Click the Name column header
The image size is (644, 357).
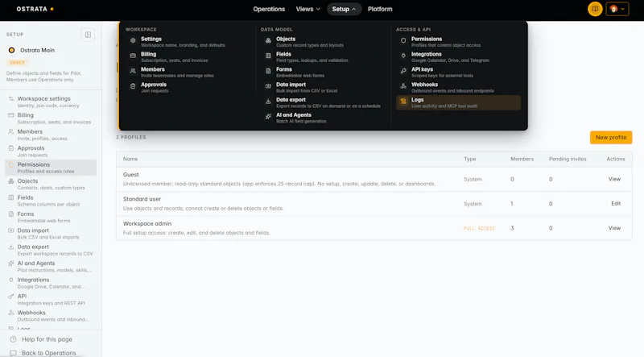coord(130,159)
